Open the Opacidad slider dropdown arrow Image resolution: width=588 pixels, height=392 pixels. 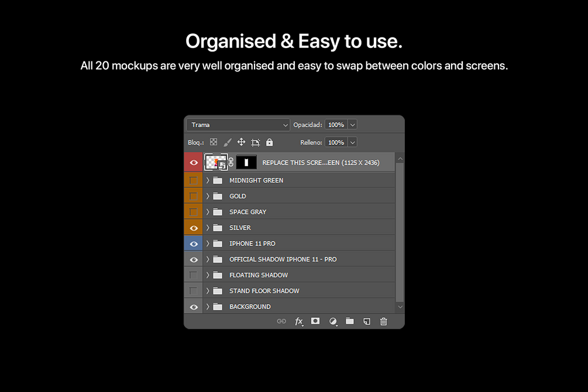pos(352,125)
